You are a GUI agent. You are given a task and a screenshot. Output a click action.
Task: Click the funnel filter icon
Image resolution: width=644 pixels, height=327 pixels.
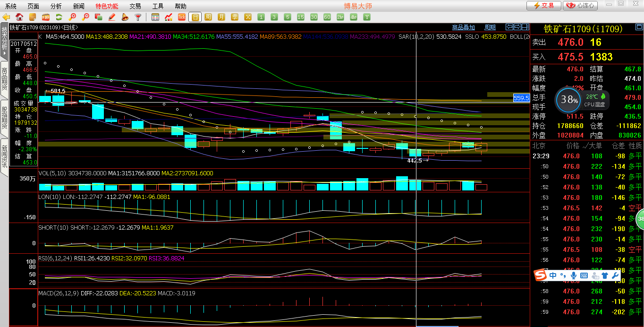(138, 17)
